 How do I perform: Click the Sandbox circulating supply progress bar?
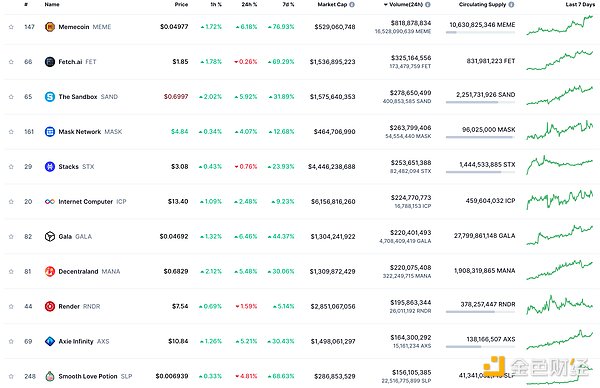480,102
